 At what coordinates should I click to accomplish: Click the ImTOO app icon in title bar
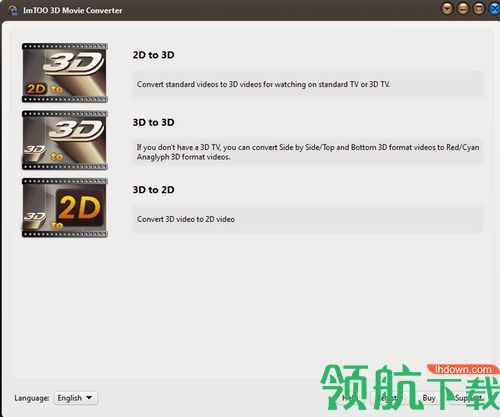coord(13,10)
